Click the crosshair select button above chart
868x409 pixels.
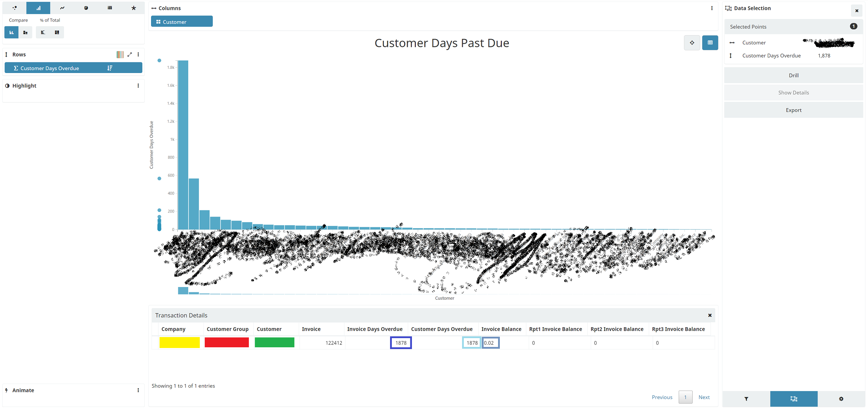(692, 43)
